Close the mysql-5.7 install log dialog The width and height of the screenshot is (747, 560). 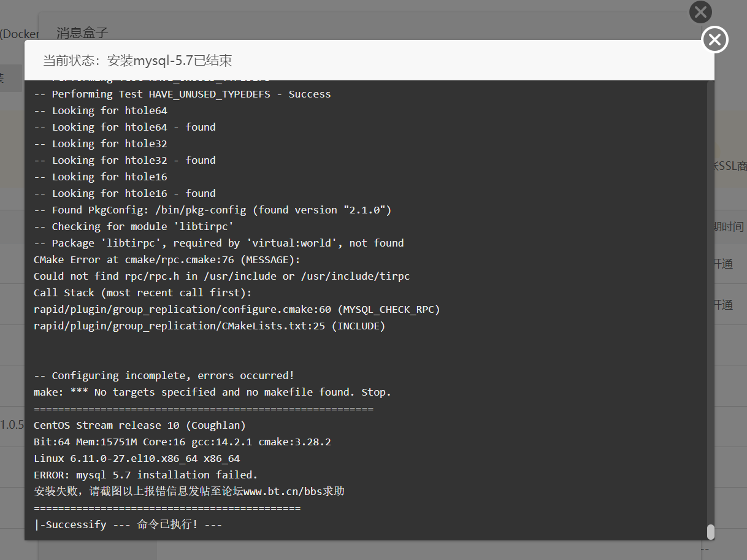(714, 40)
